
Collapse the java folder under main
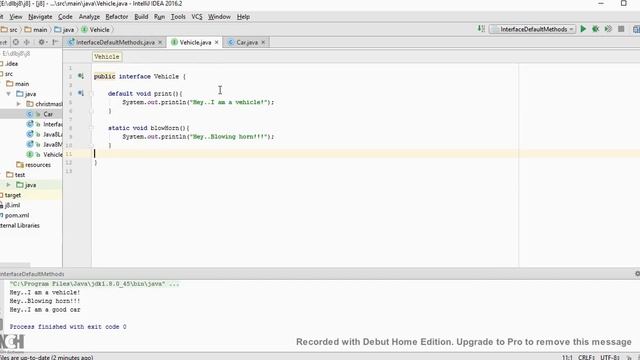[9, 94]
